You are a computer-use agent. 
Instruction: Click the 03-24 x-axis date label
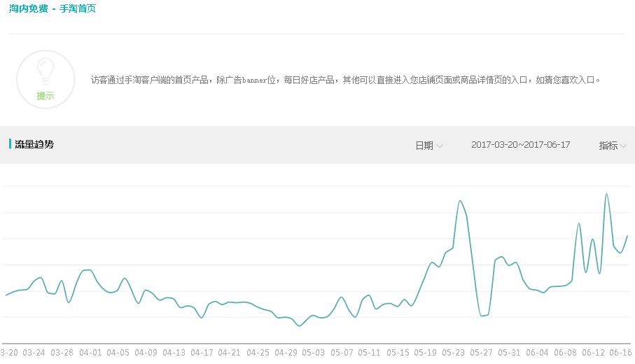pos(34,353)
